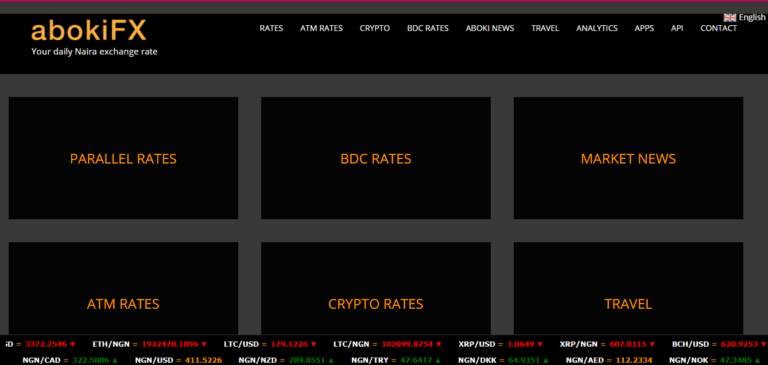Go to the APPS page
Screen dimensions: 768x365
click(x=644, y=28)
